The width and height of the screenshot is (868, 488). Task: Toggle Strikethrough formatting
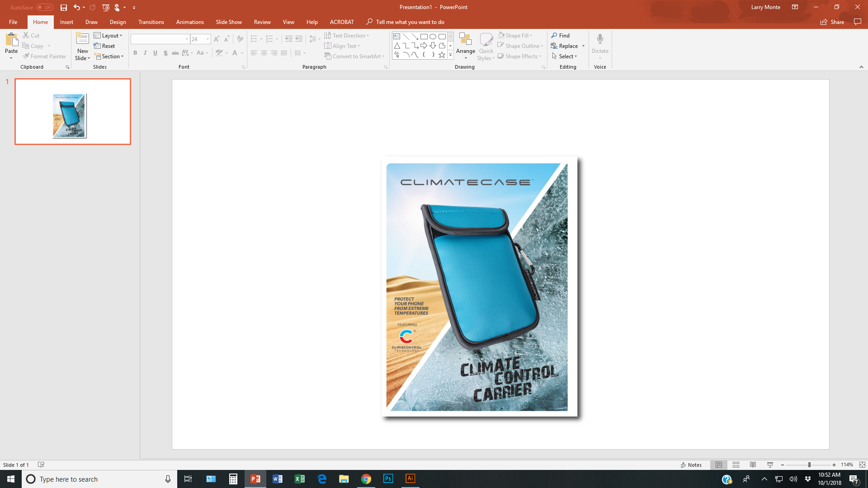pos(175,53)
